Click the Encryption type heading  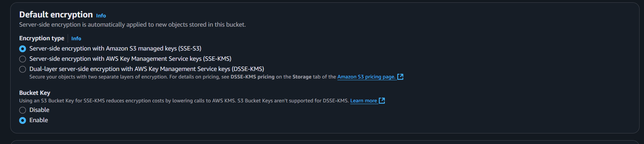(x=42, y=38)
